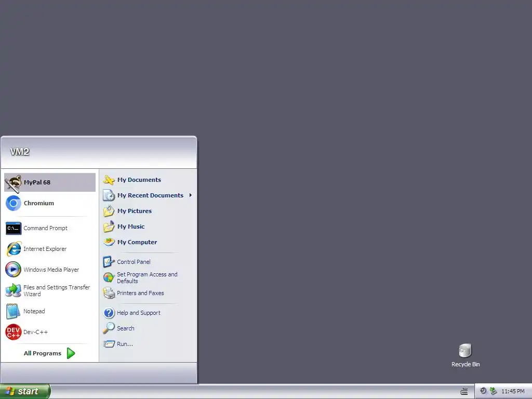Screen dimensions: 532x399
Task: Click the Start button
Action: click(25, 391)
